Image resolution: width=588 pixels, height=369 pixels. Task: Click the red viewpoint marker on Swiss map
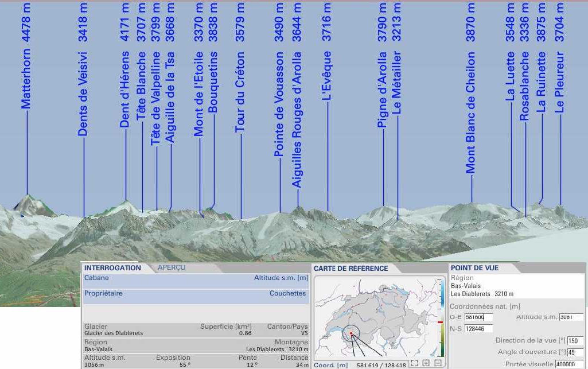tap(351, 332)
